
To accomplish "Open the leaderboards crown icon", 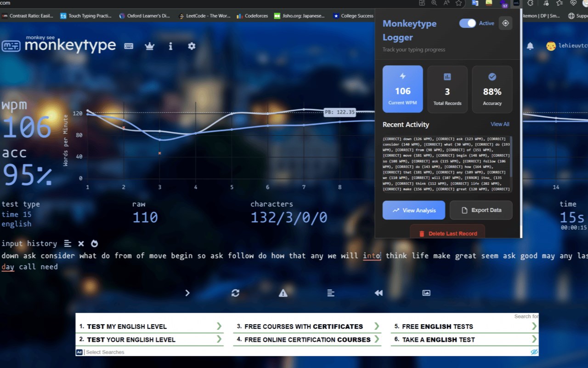I will [149, 46].
